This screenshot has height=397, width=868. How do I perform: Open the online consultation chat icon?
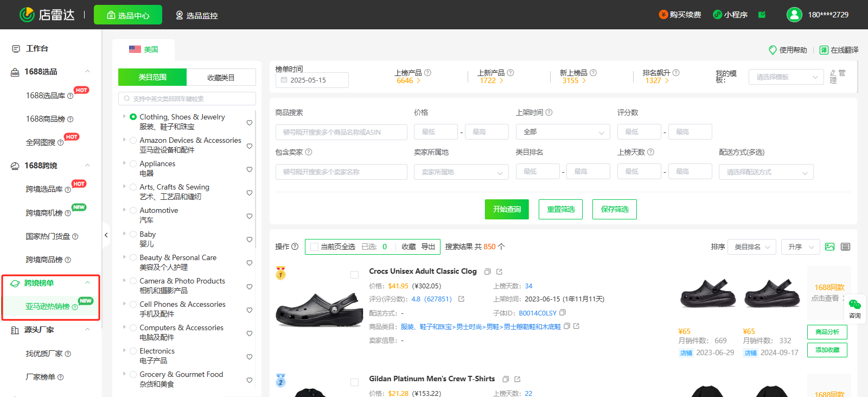point(854,307)
